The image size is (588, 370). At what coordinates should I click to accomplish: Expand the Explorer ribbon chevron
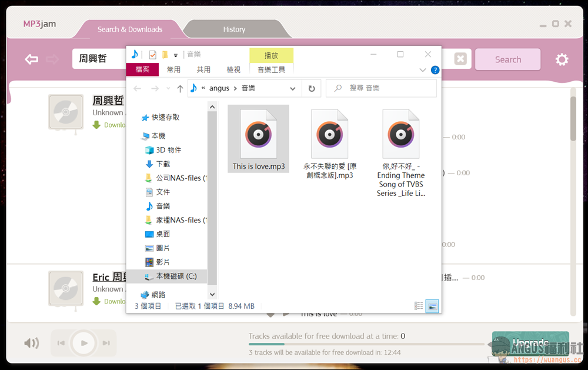[x=423, y=70]
